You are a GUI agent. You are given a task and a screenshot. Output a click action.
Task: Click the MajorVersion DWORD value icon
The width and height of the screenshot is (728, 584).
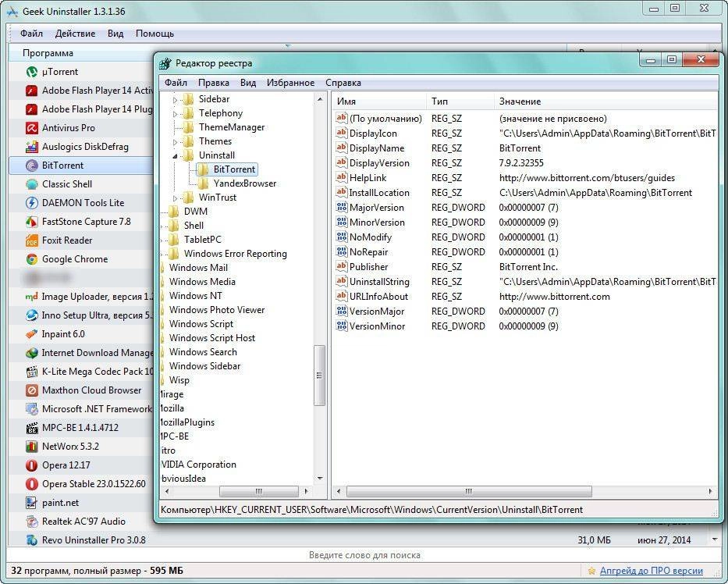[342, 207]
